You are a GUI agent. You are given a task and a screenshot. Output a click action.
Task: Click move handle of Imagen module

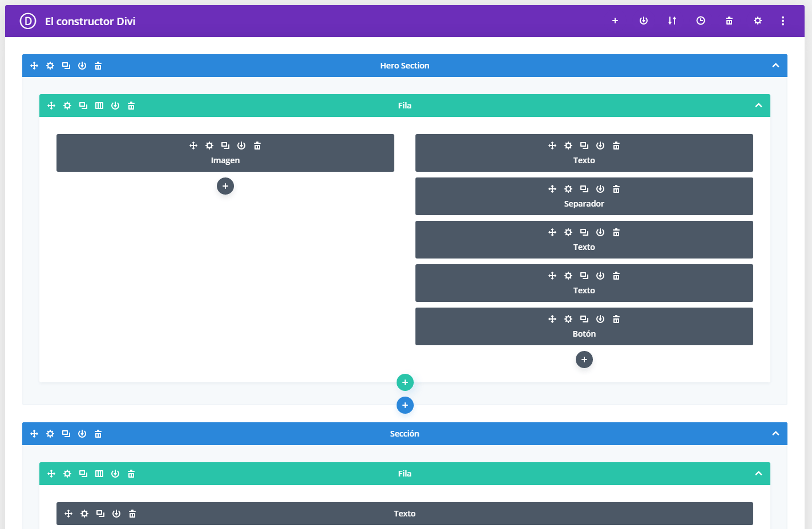(193, 146)
